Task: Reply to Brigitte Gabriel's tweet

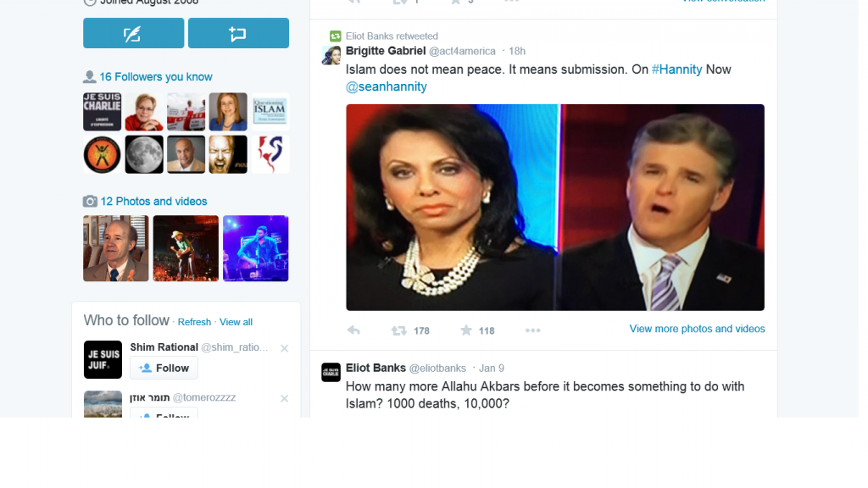Action: pyautogui.click(x=353, y=330)
